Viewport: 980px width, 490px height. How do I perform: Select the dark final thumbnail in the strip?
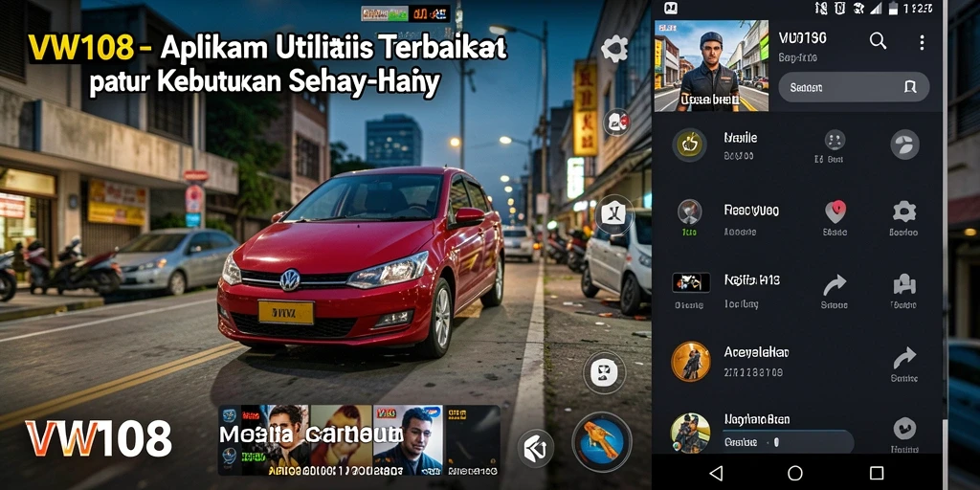tap(472, 440)
